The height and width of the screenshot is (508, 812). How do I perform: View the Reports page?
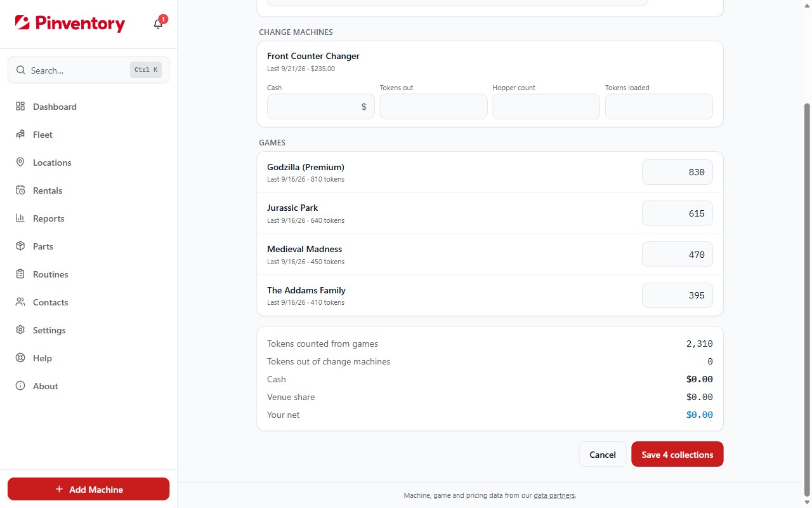89,218
